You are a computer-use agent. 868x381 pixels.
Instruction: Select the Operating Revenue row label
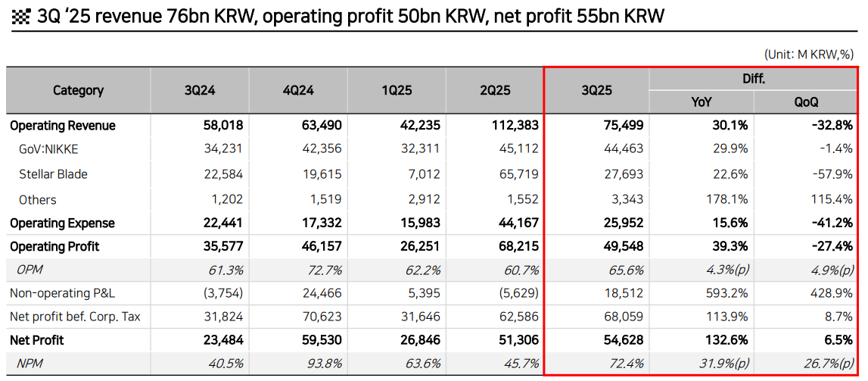point(63,126)
